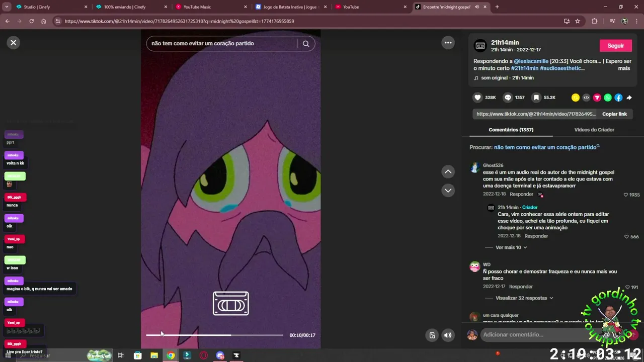The width and height of the screenshot is (644, 362).
Task: Open Chrome extensions puzzle icon
Action: pos(595,21)
